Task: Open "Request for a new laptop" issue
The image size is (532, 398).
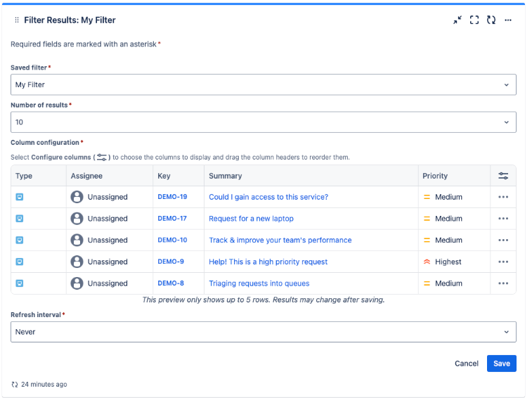Action: click(x=251, y=219)
